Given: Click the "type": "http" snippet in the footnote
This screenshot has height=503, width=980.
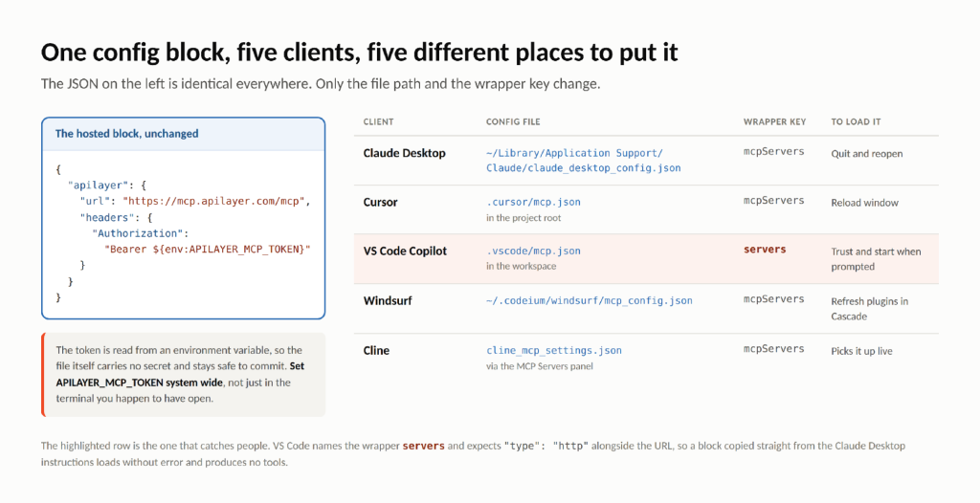Looking at the screenshot, I should point(546,447).
